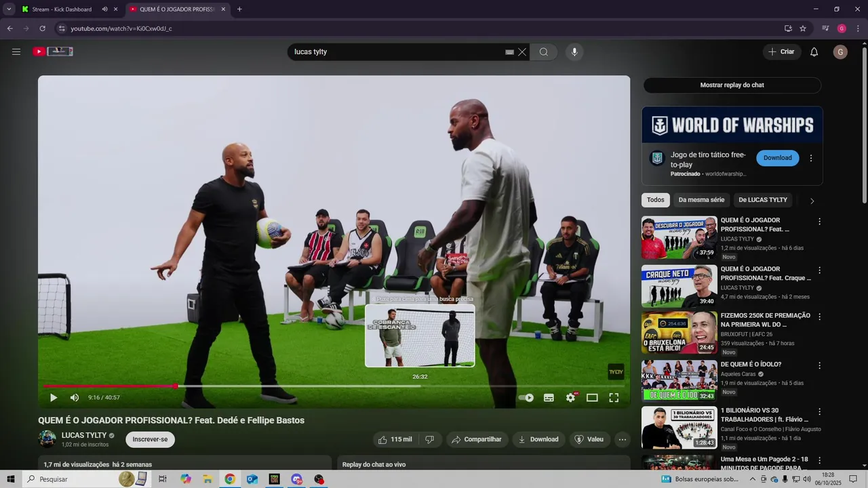
Task: Bookmark this page with the star
Action: (x=803, y=28)
